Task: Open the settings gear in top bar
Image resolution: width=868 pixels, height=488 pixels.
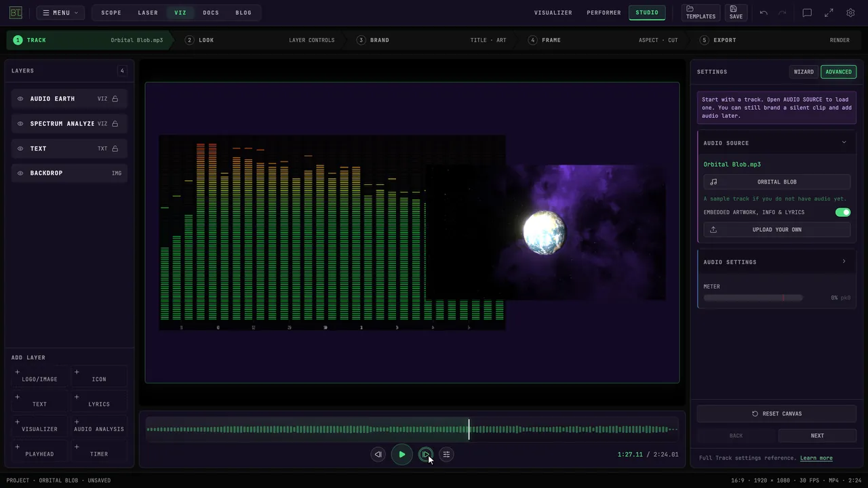Action: (850, 13)
